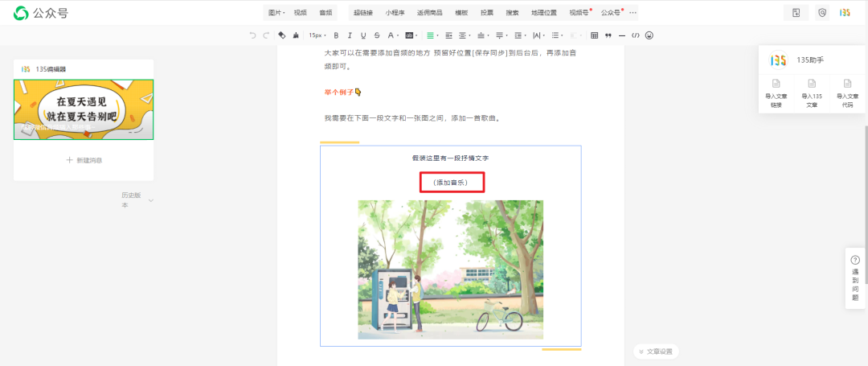Insert a blockquote with the quote icon
868x366 pixels.
pyautogui.click(x=608, y=35)
